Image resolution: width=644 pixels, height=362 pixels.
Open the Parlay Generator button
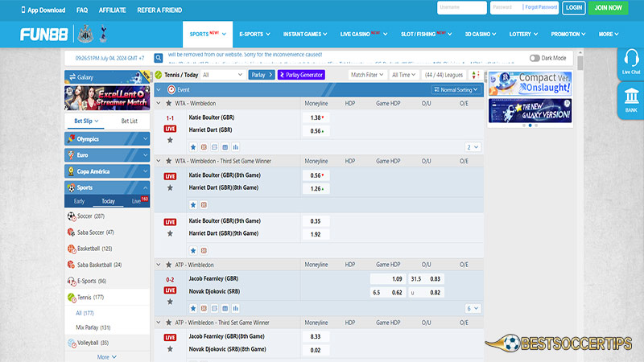tap(301, 75)
